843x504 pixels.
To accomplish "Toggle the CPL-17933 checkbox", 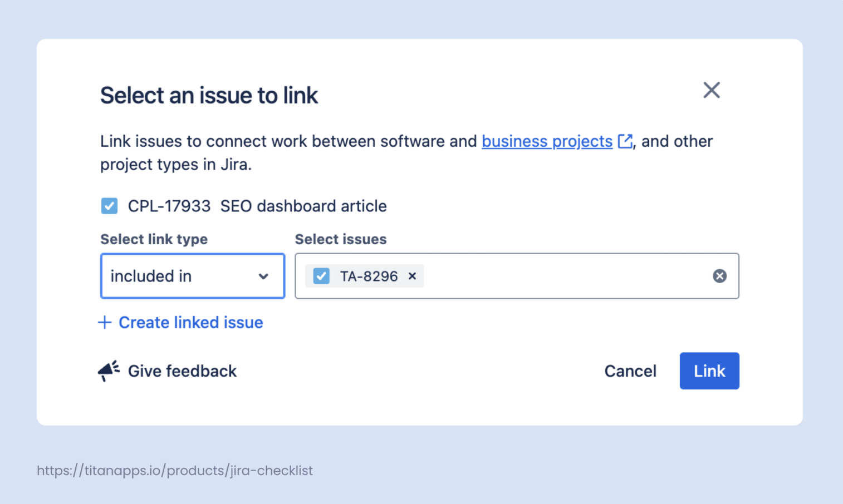I will click(110, 206).
